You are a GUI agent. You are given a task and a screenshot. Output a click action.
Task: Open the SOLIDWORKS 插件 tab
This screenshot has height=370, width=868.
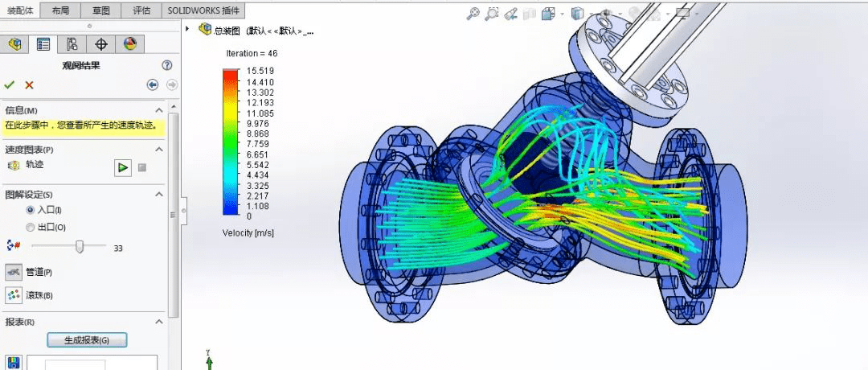pyautogui.click(x=204, y=10)
